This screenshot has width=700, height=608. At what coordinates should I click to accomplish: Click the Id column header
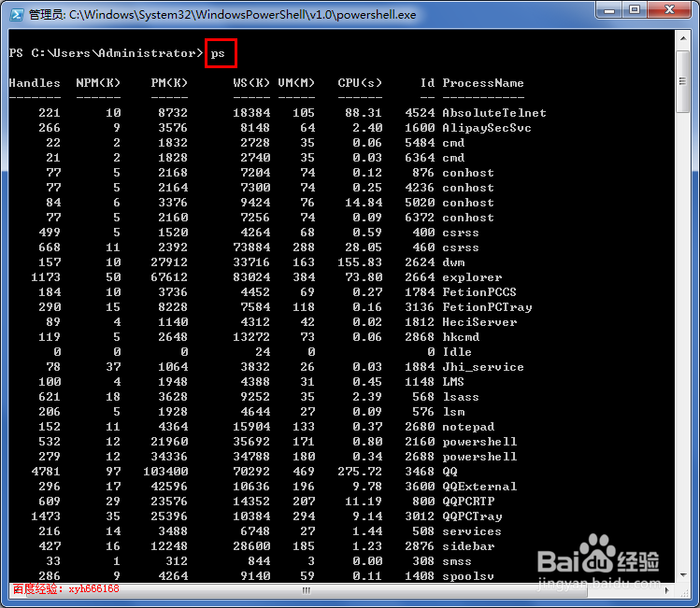point(427,83)
